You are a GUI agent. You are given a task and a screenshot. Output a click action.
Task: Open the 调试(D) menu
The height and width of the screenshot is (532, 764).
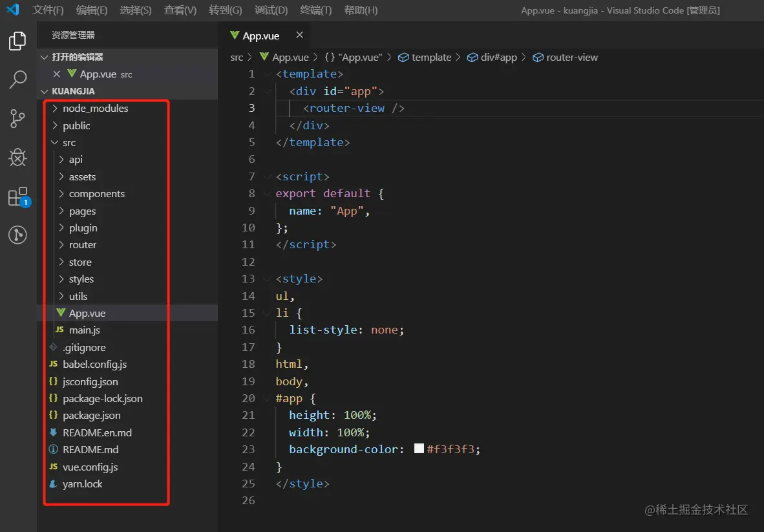[271, 10]
